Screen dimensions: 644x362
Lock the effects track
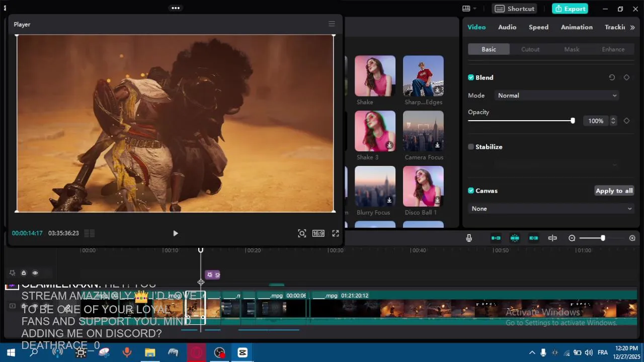[24, 273]
